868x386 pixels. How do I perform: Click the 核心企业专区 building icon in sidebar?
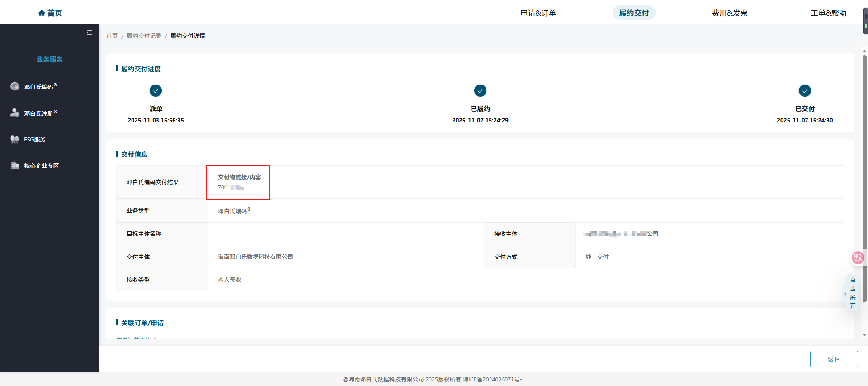tap(15, 165)
